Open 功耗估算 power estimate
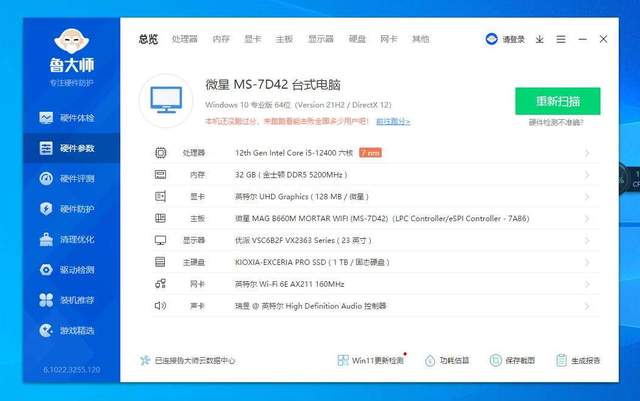The image size is (640, 401). 447,360
